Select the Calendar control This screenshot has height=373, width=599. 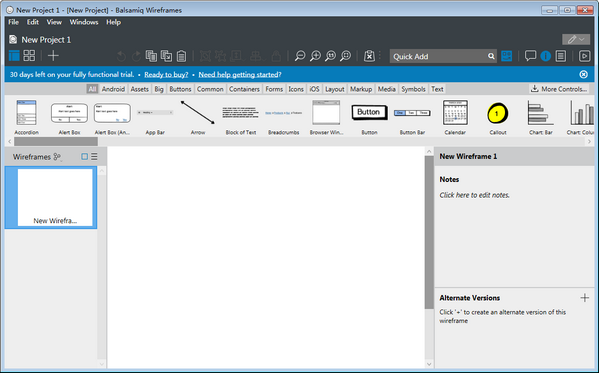point(455,117)
